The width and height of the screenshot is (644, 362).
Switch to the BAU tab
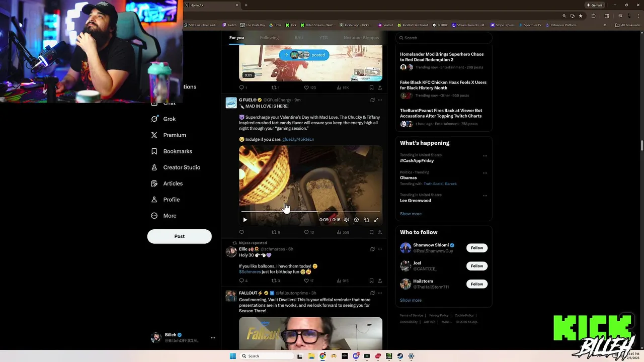point(299,38)
